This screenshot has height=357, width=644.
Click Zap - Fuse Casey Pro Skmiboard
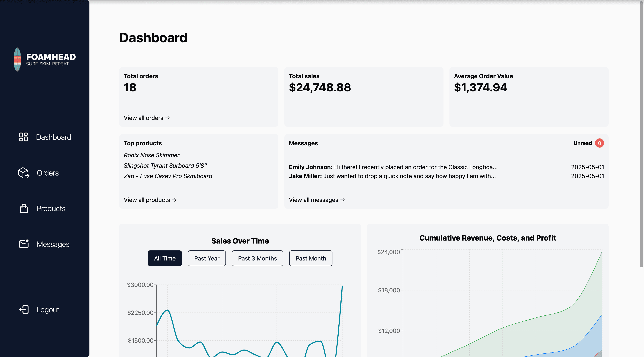[168, 176]
